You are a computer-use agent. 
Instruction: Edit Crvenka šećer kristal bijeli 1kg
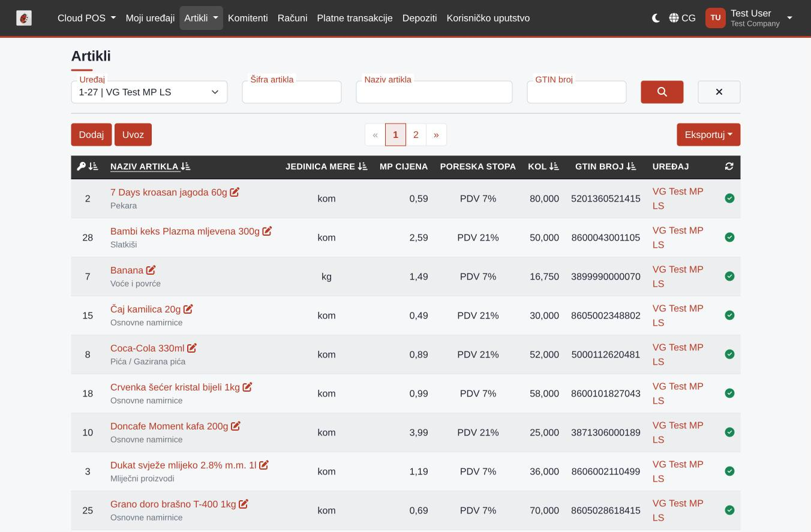247,387
